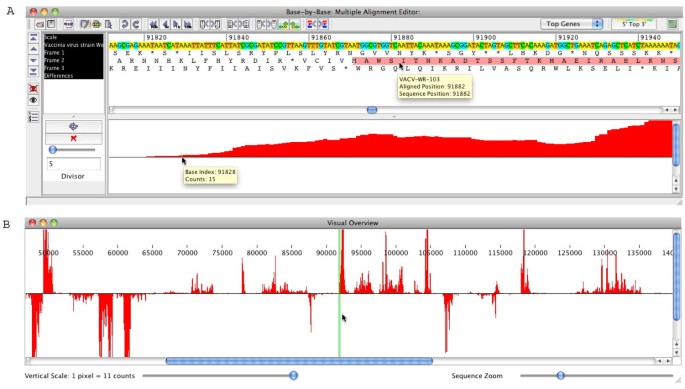
Task: Move selected sequence to bottom
Action: (33, 71)
